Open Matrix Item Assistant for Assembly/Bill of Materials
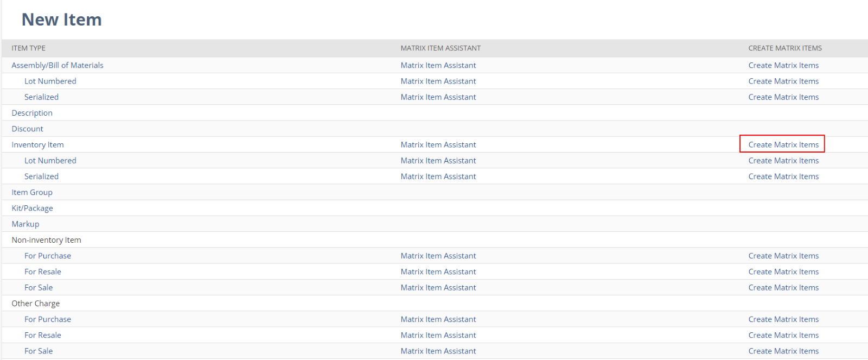The height and width of the screenshot is (360, 868). (438, 65)
